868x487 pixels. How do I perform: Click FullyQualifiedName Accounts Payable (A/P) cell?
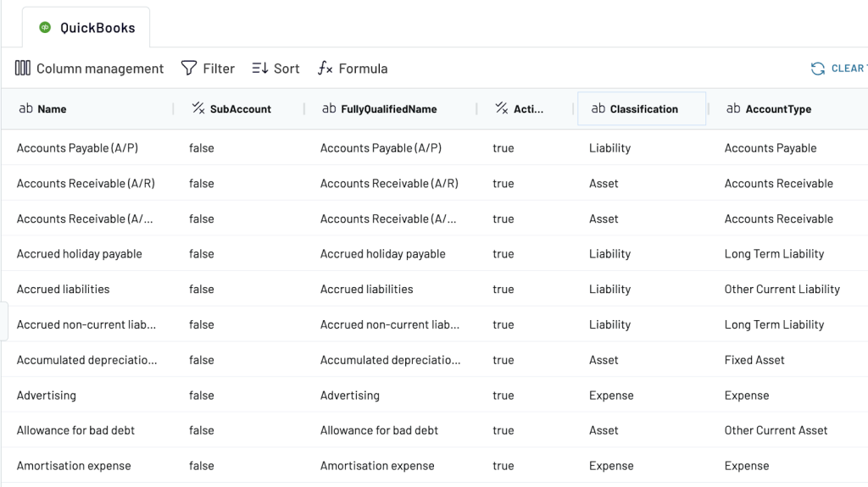(x=381, y=147)
